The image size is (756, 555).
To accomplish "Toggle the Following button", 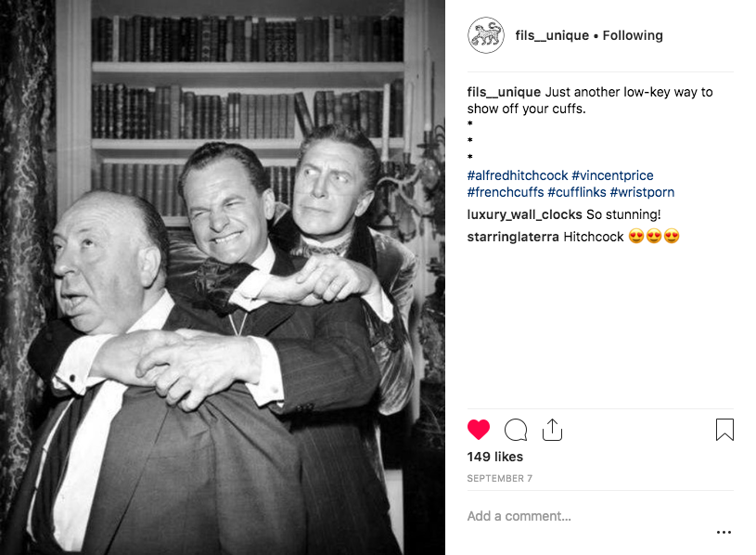I will [x=633, y=35].
